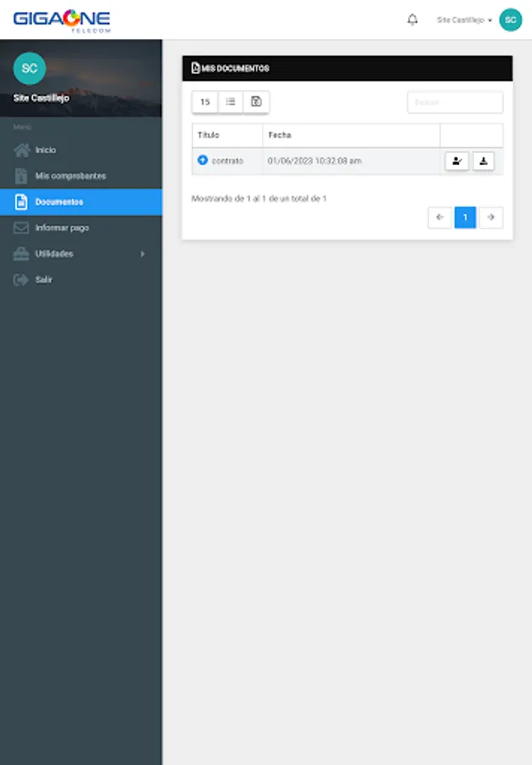Screen dimensions: 532x765
Task: Open the Site Castillejo user dropdown
Action: 464,20
